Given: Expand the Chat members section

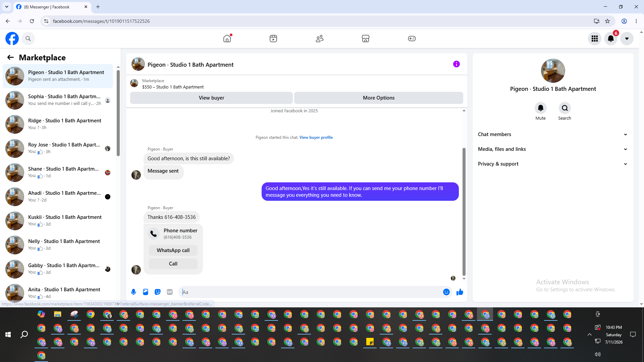Looking at the screenshot, I should click(553, 134).
